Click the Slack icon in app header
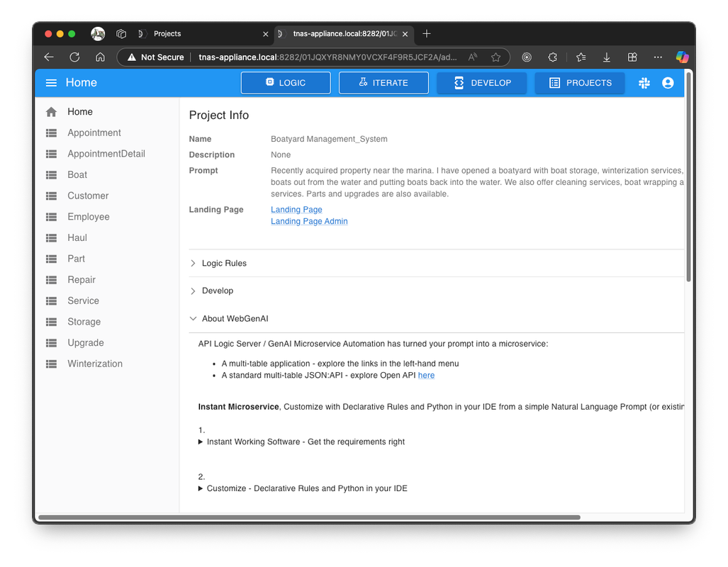Screen dimensions: 728x567 (644, 83)
